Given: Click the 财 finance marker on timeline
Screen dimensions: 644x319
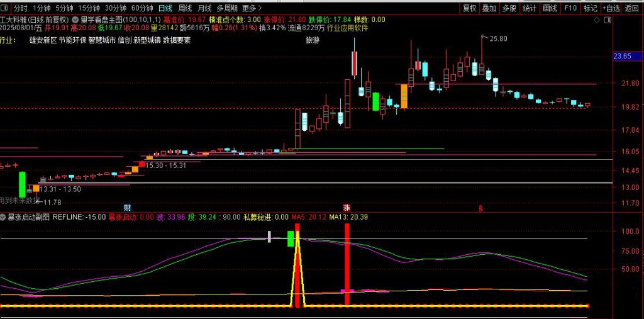Looking at the screenshot, I should (127, 207).
